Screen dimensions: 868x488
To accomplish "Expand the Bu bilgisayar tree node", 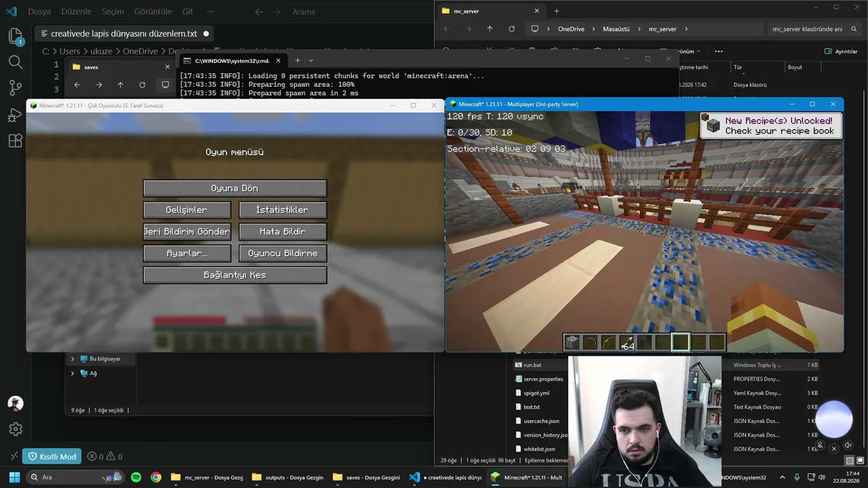I will point(73,359).
